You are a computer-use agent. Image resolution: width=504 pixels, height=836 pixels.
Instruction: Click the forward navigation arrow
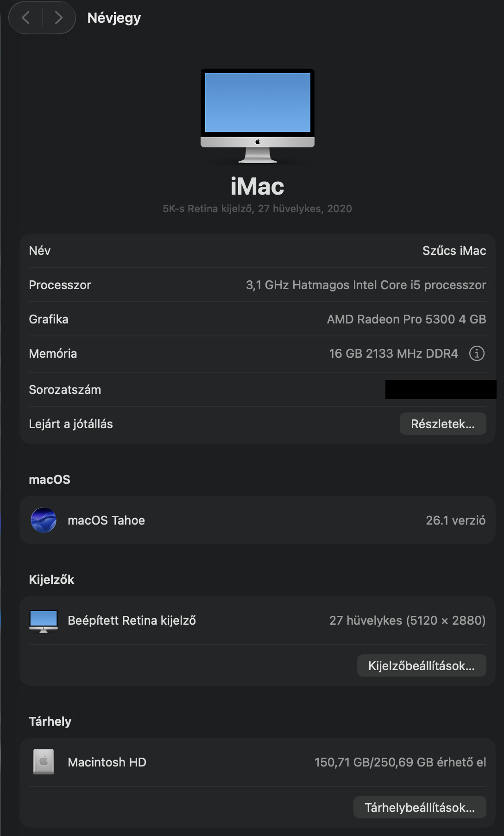tap(58, 18)
